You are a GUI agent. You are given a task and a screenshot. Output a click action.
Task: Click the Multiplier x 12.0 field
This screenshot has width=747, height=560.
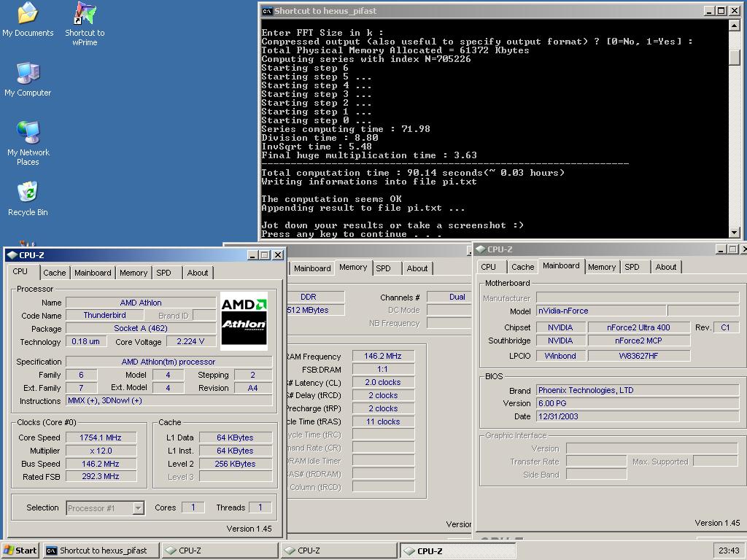[x=101, y=451]
